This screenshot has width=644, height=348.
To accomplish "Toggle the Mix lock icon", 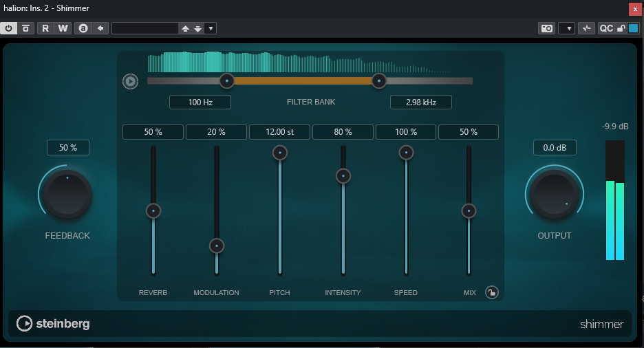I will pos(492,292).
